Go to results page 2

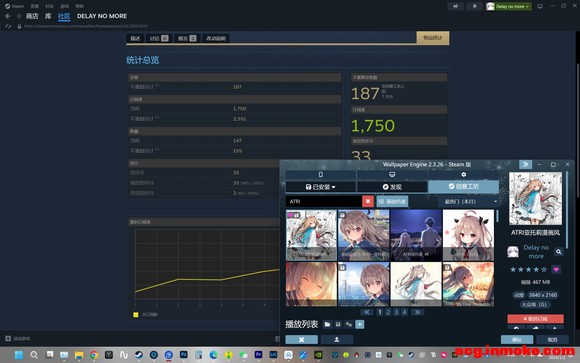(388, 312)
